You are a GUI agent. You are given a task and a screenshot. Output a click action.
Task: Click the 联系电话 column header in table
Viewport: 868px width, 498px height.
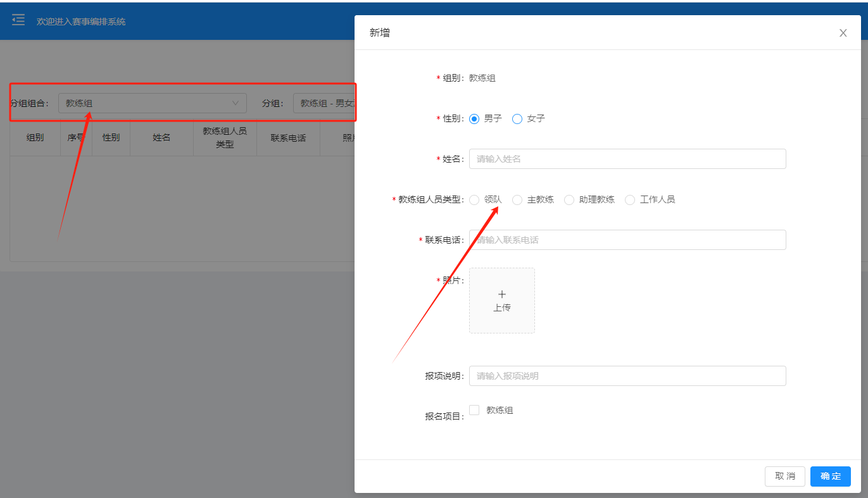click(288, 137)
